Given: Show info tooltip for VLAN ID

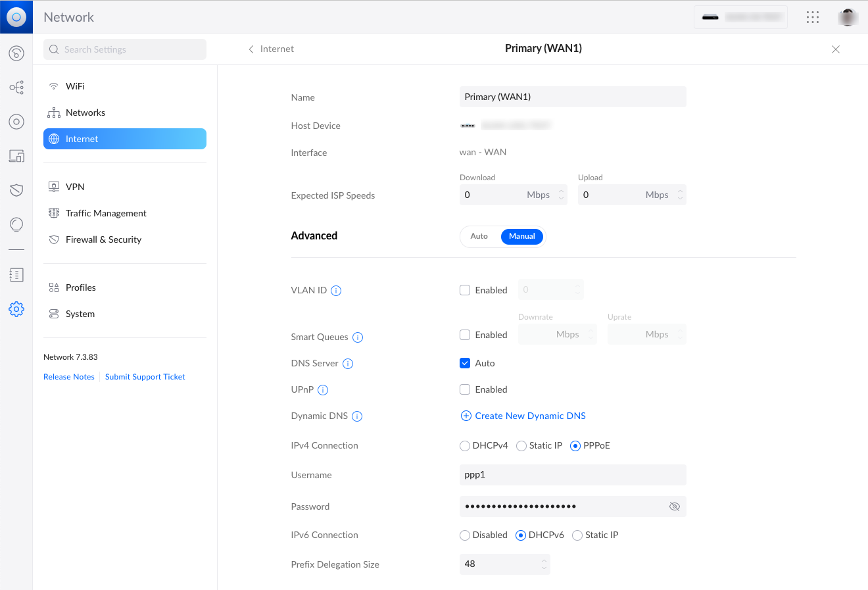Looking at the screenshot, I should (336, 291).
